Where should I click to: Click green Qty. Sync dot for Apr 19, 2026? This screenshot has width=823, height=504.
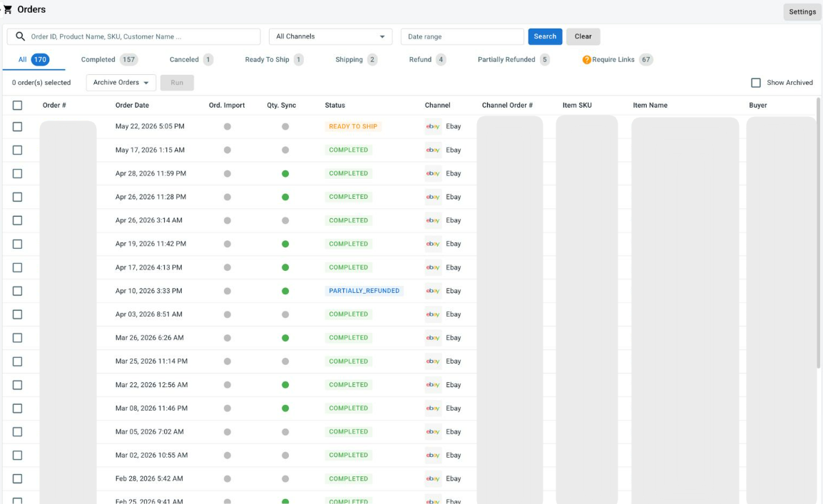(285, 244)
